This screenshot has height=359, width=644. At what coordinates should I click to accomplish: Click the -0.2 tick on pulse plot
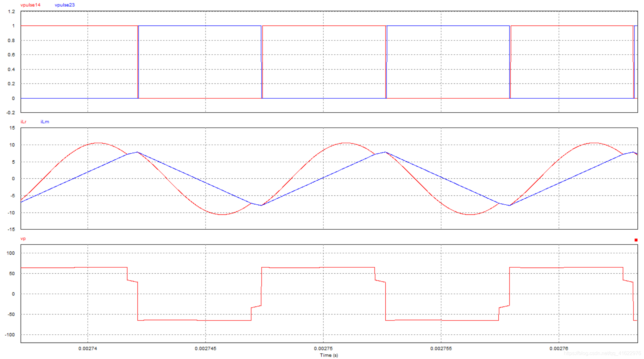click(11, 113)
